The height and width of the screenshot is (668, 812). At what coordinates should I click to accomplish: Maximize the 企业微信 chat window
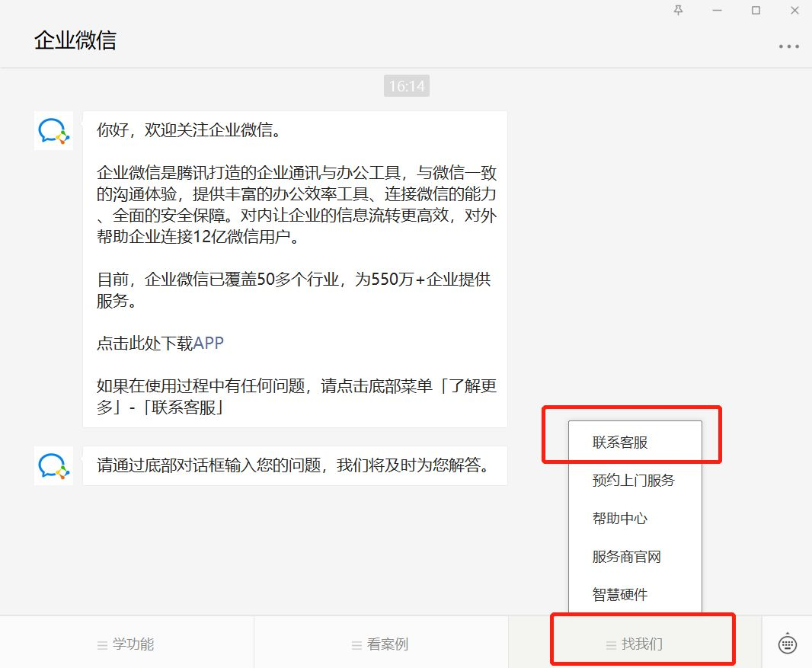[x=756, y=11]
